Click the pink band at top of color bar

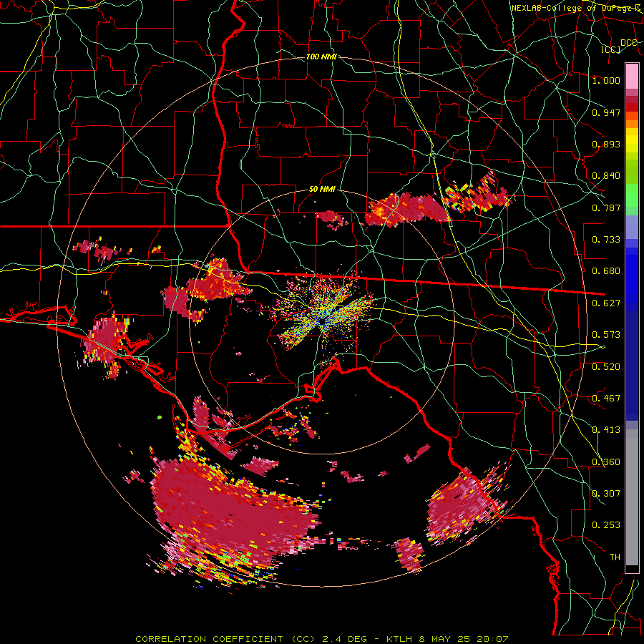tap(632, 76)
